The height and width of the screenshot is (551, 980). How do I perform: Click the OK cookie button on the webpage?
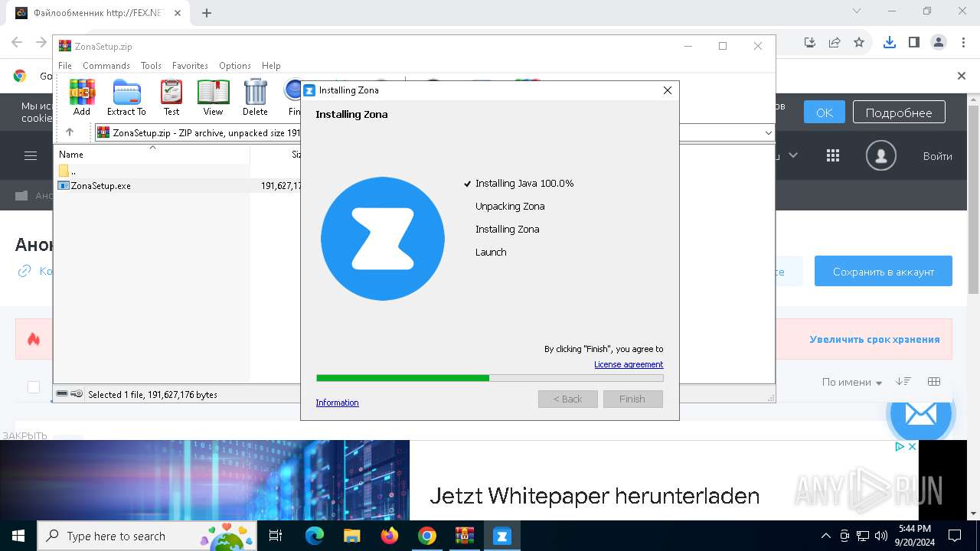pos(825,112)
